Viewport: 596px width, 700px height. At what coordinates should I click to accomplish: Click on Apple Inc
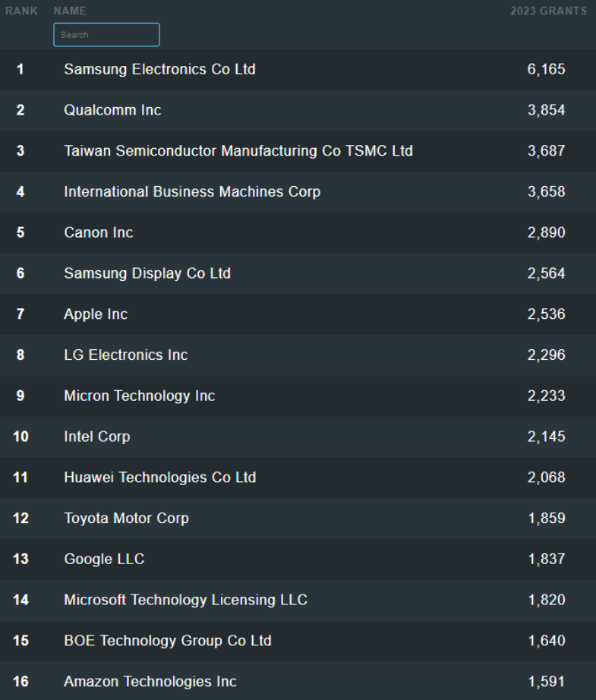click(96, 314)
